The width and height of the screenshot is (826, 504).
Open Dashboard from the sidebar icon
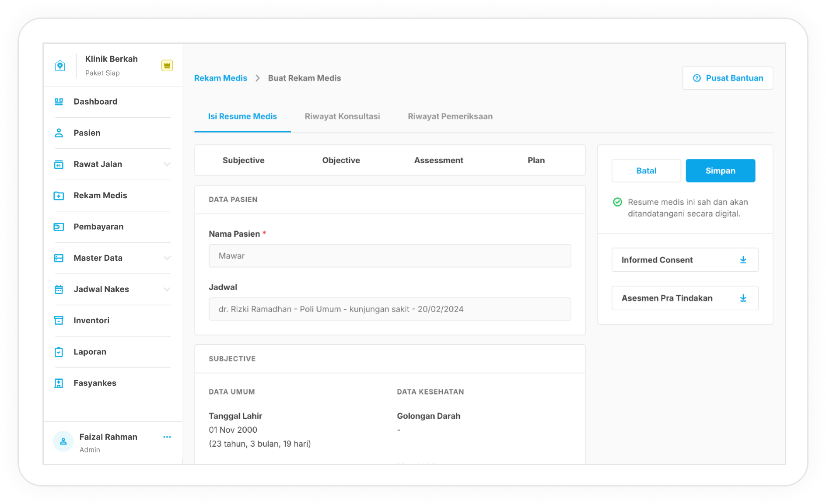(x=59, y=101)
